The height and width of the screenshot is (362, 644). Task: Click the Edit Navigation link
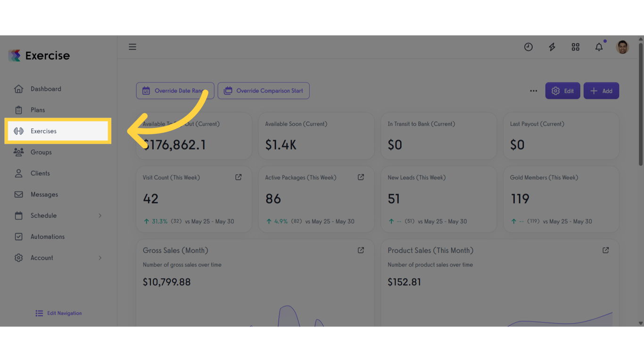pyautogui.click(x=59, y=313)
